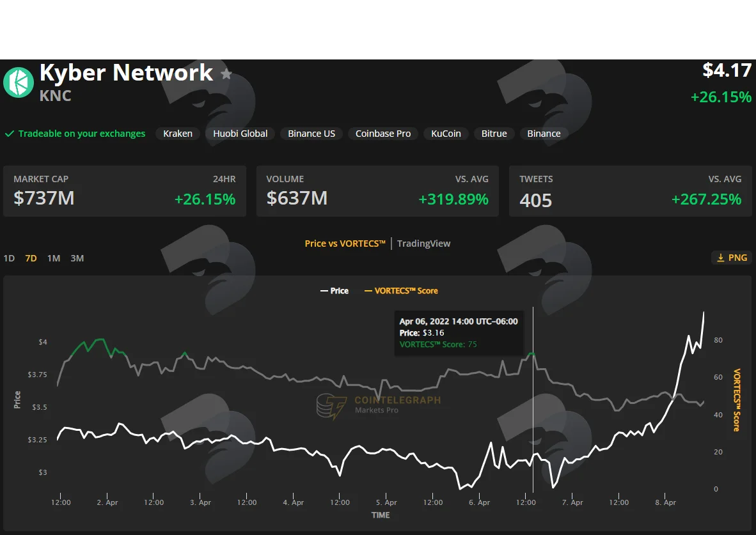Click the KNC ticker symbol
The height and width of the screenshot is (535, 756).
(x=56, y=96)
